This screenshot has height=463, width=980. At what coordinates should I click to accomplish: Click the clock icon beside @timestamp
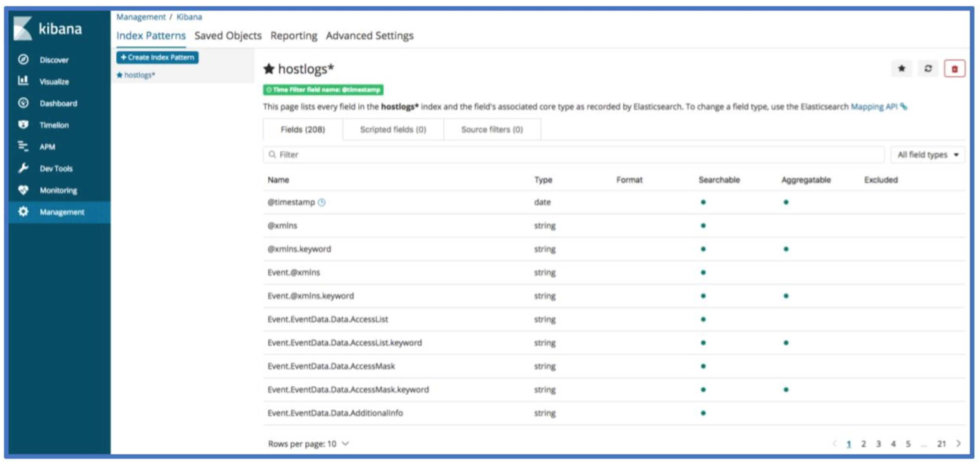[321, 202]
